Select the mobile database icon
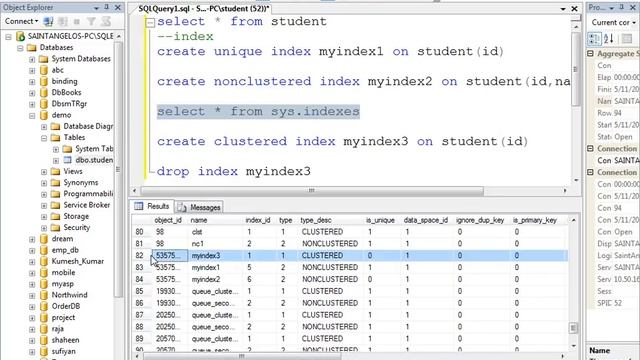Image resolution: width=640 pixels, height=360 pixels. click(44, 272)
